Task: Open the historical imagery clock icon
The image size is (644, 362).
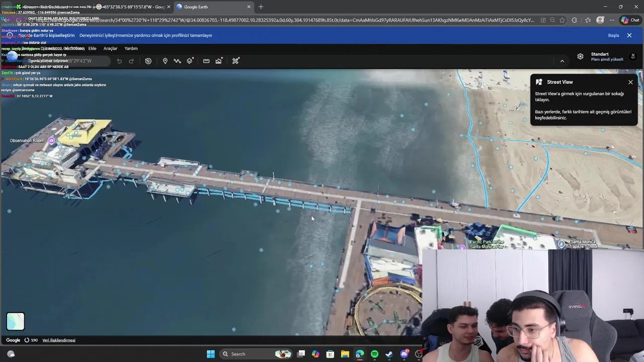Action: 148,61
